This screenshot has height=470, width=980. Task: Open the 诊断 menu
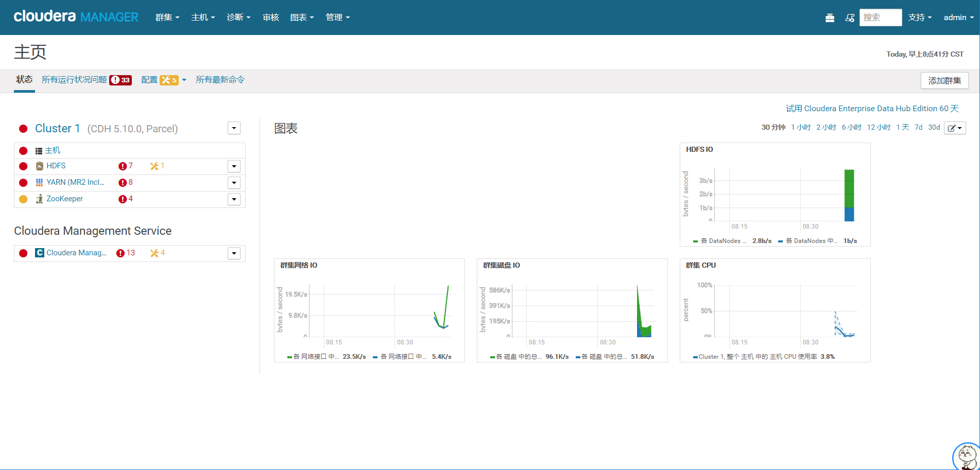[238, 18]
